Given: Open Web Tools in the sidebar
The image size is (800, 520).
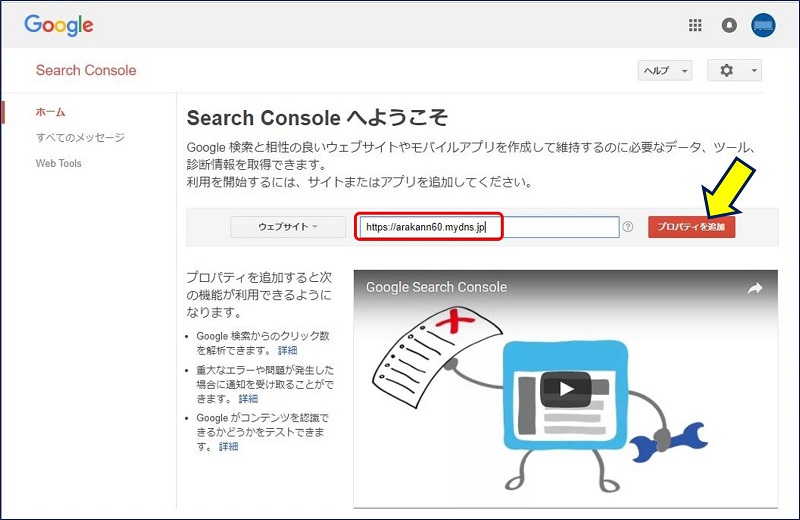Looking at the screenshot, I should coord(59,163).
